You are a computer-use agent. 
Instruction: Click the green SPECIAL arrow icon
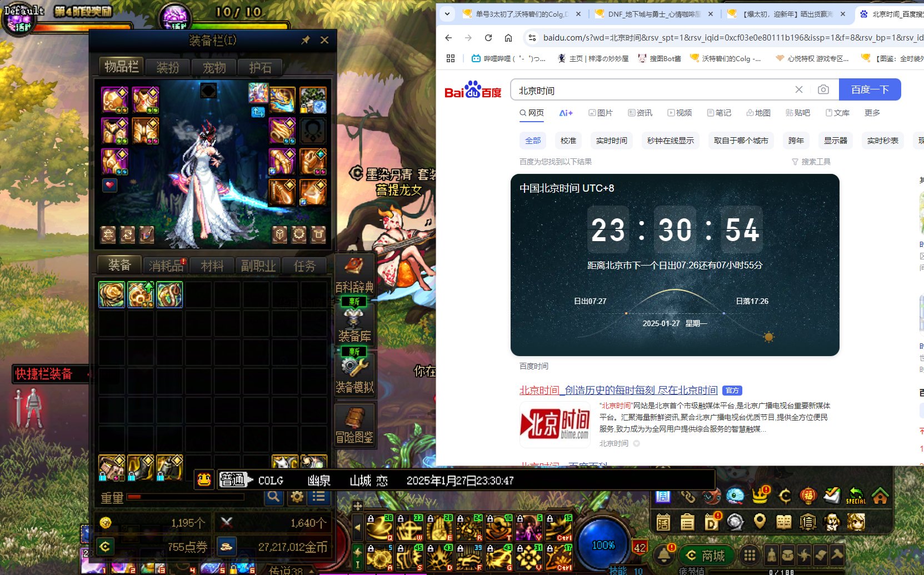(856, 496)
